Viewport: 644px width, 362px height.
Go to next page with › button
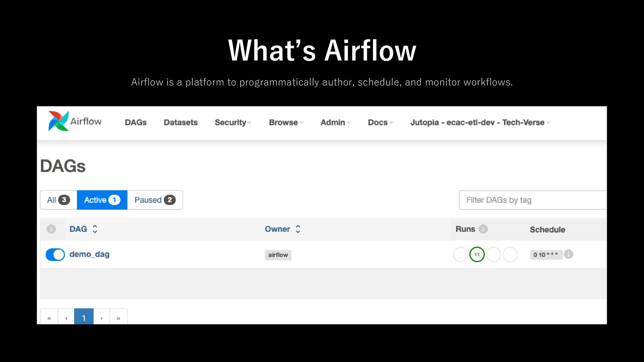coord(101,317)
